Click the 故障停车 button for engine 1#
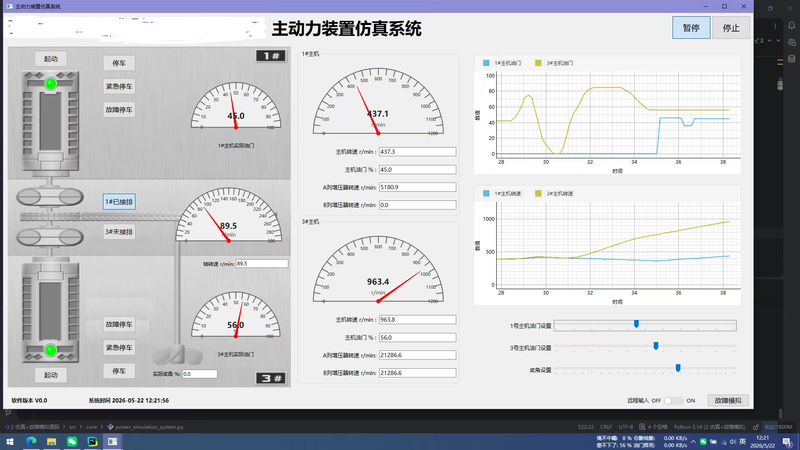Viewport: 800px width, 450px height. 119,110
